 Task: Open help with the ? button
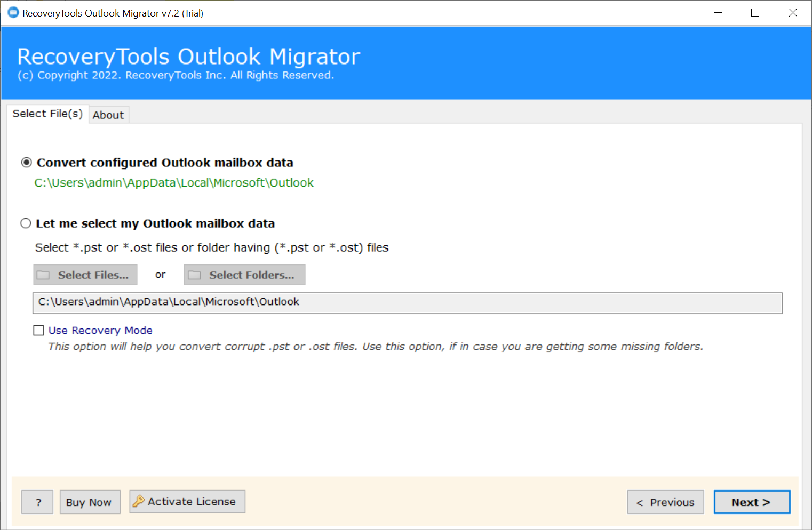tap(37, 502)
